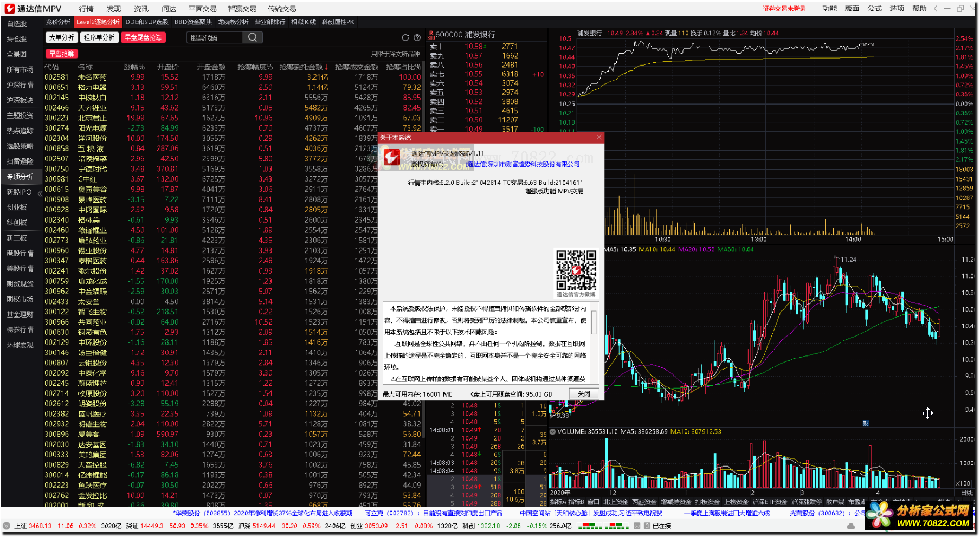The height and width of the screenshot is (537, 980).
Task: Click the 通达信官方微博 QR code
Action: coord(576,270)
